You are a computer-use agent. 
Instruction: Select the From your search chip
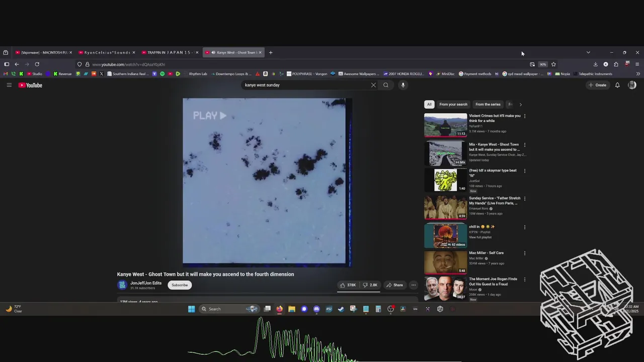click(453, 105)
